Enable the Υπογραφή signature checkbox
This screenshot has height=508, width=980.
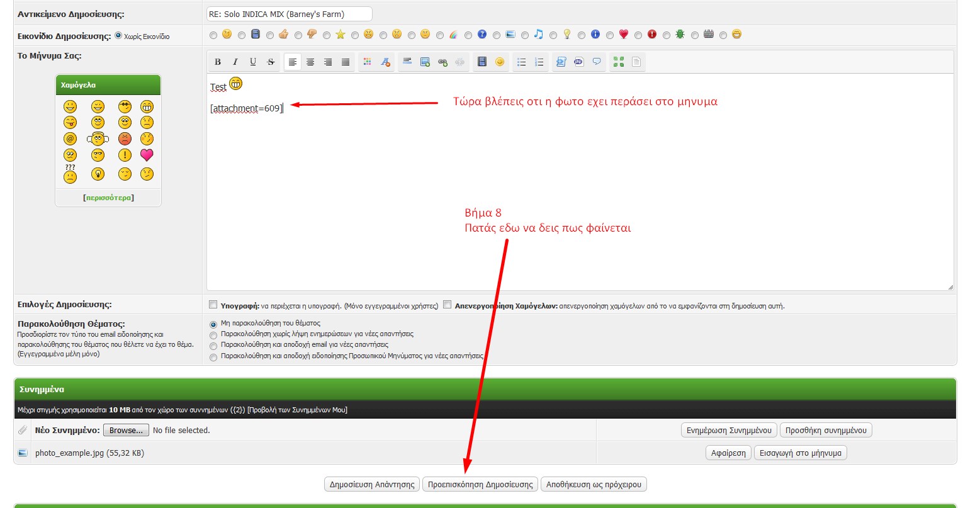point(213,305)
